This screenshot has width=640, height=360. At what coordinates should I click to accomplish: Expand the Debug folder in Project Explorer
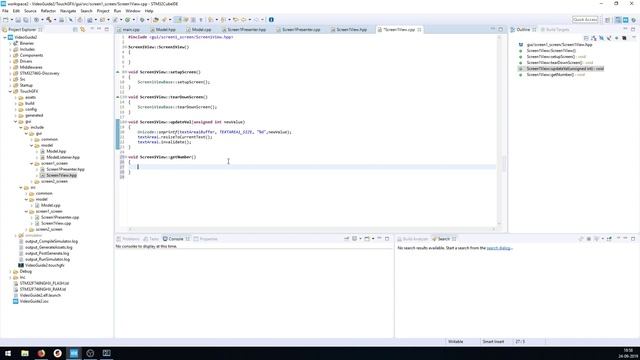(x=10, y=271)
